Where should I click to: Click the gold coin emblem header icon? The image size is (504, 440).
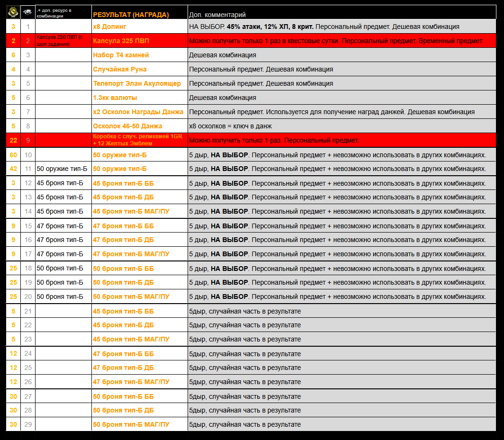[13, 12]
